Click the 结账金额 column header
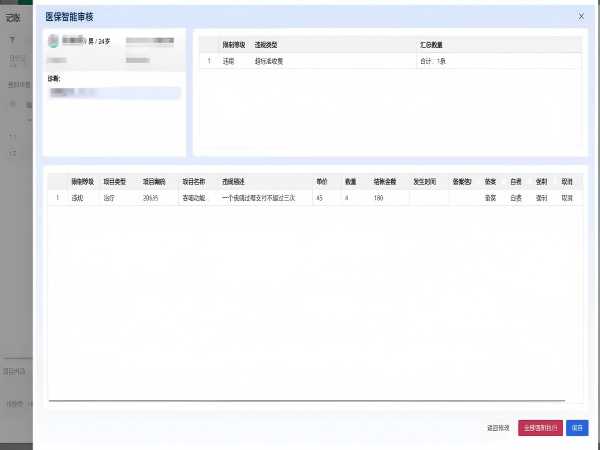This screenshot has width=600, height=450. click(x=386, y=183)
